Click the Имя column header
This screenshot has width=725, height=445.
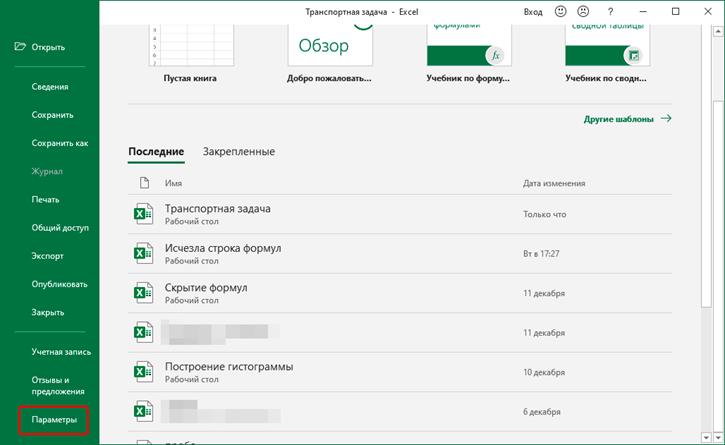coord(173,183)
